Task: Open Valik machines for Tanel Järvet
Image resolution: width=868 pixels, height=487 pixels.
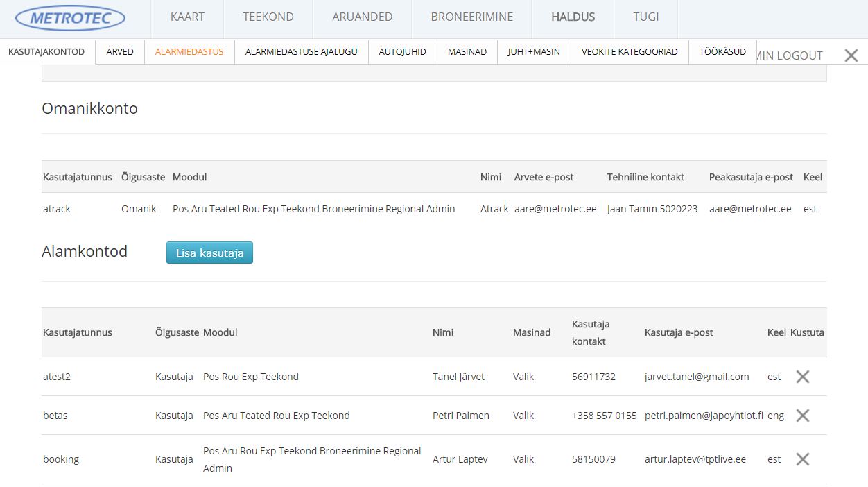Action: click(x=523, y=377)
